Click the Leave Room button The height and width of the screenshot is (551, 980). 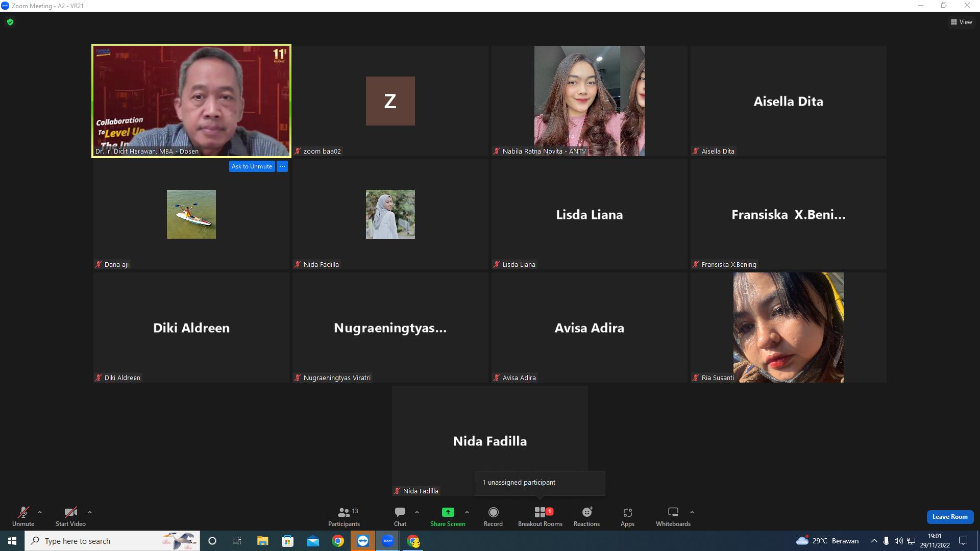pos(950,517)
